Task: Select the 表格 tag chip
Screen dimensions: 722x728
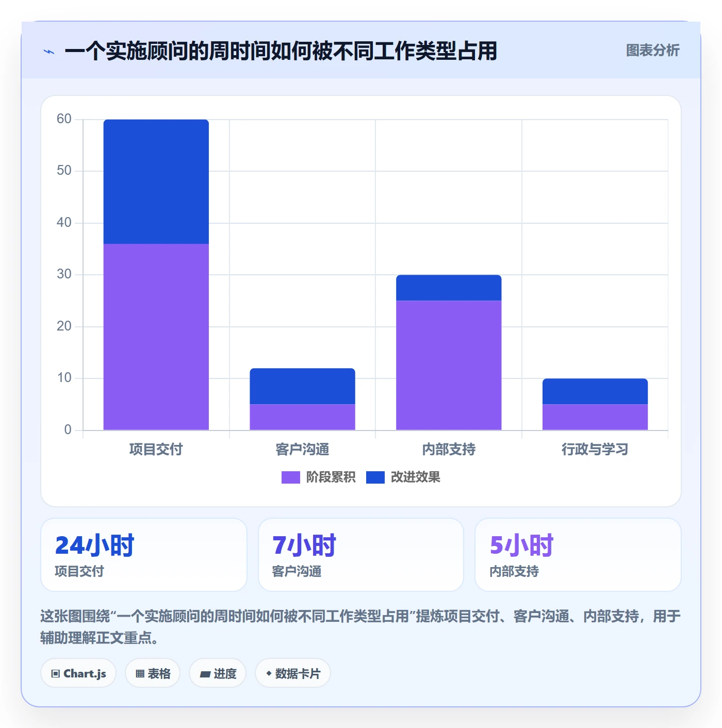Action: [153, 673]
